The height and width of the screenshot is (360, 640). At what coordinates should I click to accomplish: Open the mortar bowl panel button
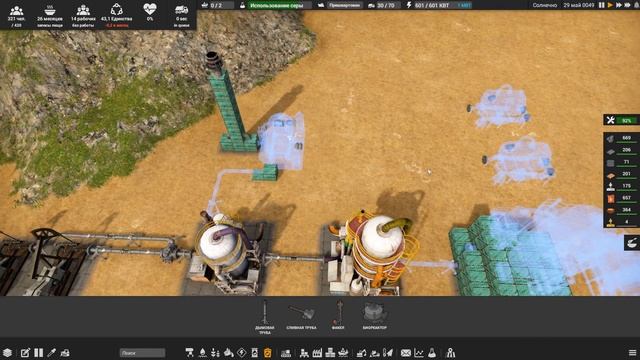pos(632,243)
